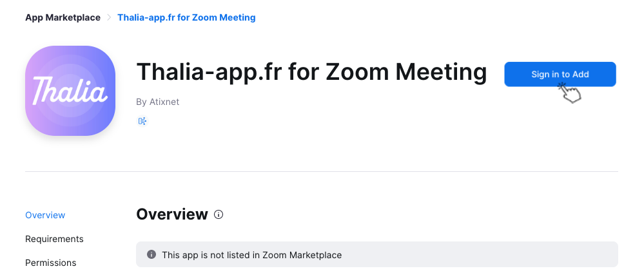Click the info icon beside Overview heading
This screenshot has width=644, height=273.
[219, 214]
